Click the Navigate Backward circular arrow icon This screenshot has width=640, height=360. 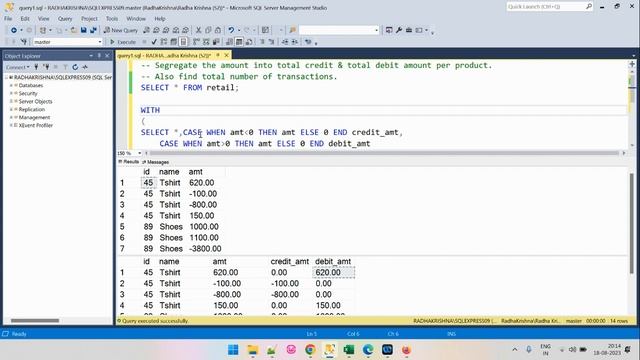pyautogui.click(x=14, y=30)
